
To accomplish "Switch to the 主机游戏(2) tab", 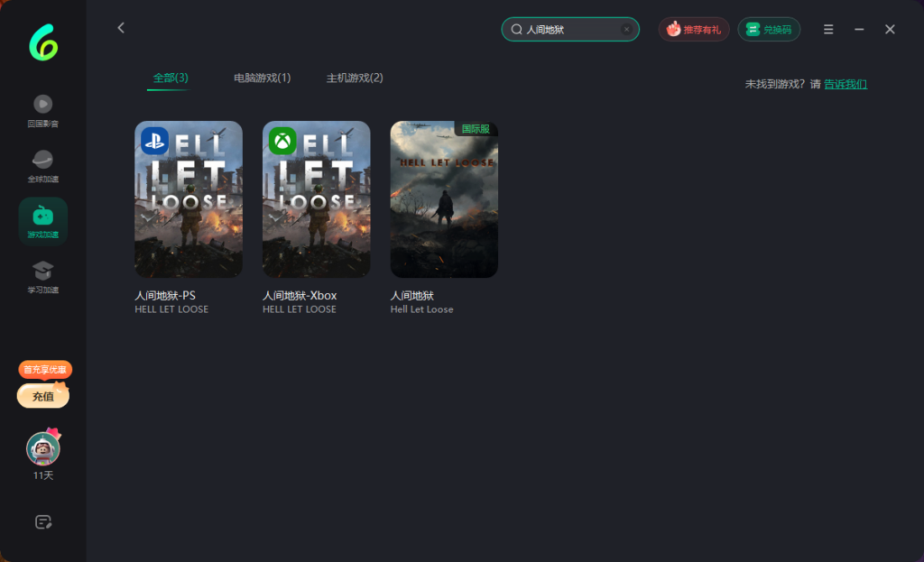I will tap(355, 78).
